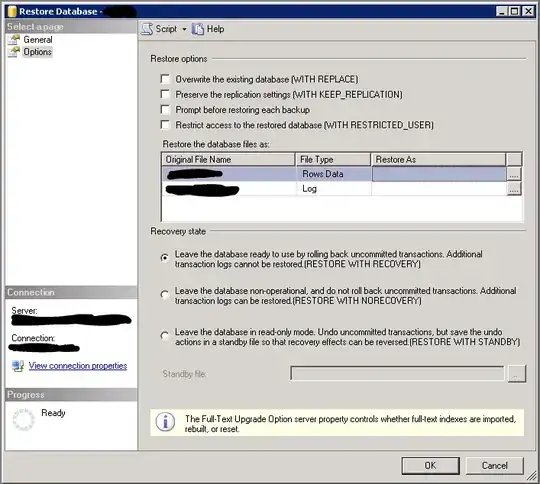The image size is (540, 484).
Task: Maximize the Restore Database window
Action: click(515, 11)
